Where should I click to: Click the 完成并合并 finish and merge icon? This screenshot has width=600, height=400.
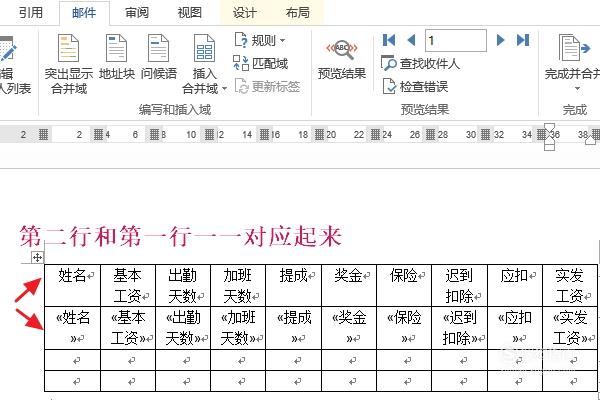click(x=574, y=48)
